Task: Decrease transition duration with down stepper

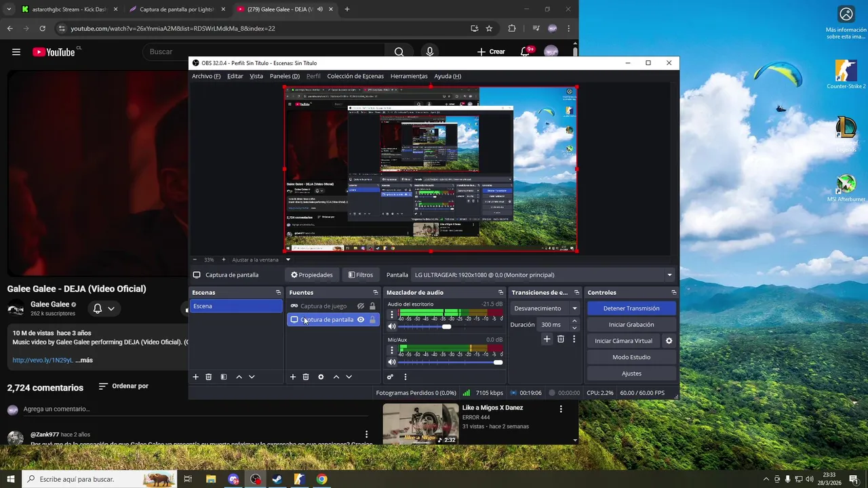Action: 574,328
